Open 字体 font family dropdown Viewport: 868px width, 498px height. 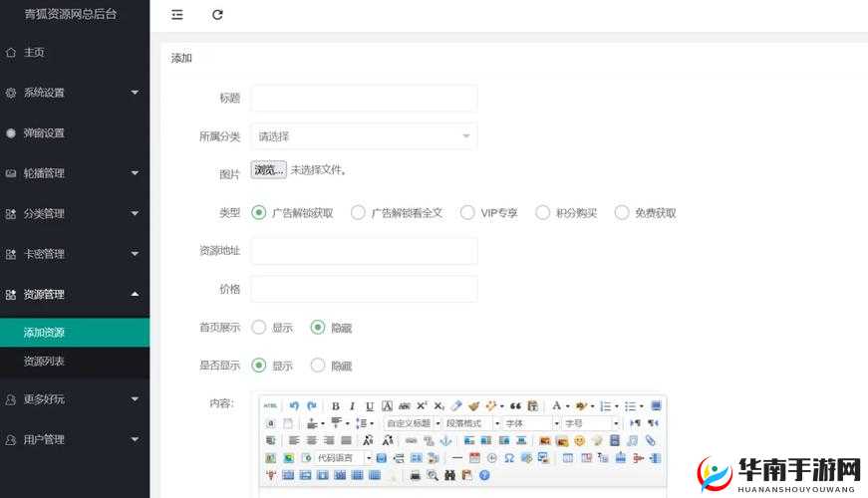click(x=531, y=423)
